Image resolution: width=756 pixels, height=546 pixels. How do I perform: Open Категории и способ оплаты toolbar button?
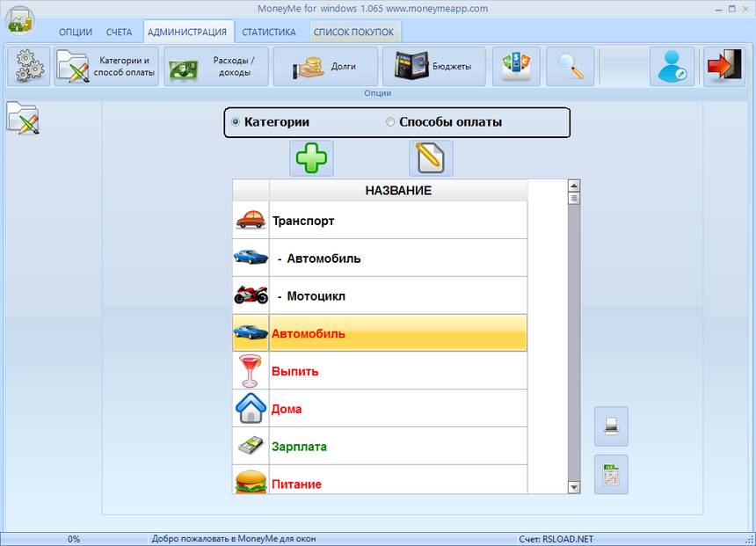coord(106,67)
